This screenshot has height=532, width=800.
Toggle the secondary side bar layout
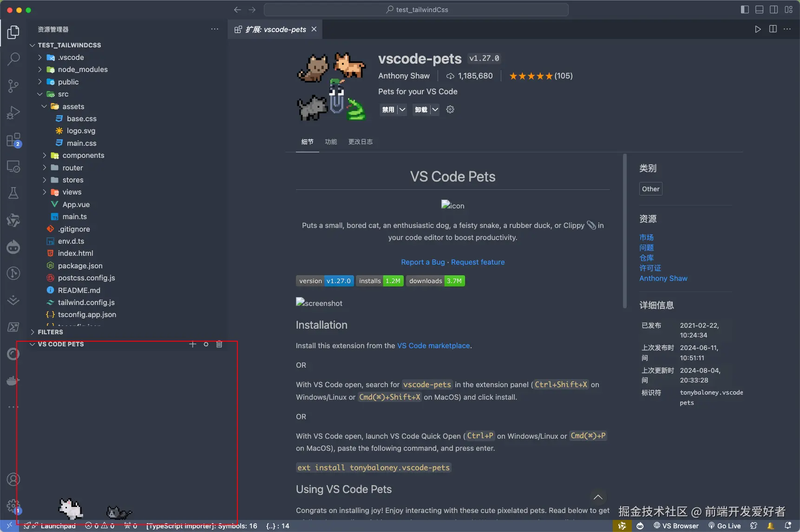point(774,10)
